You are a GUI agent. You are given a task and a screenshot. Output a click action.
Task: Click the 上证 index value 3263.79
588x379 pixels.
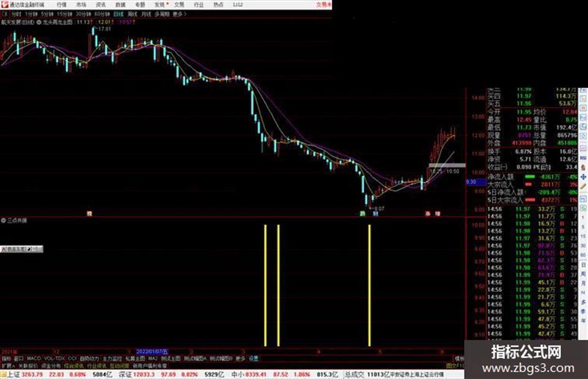(32, 375)
